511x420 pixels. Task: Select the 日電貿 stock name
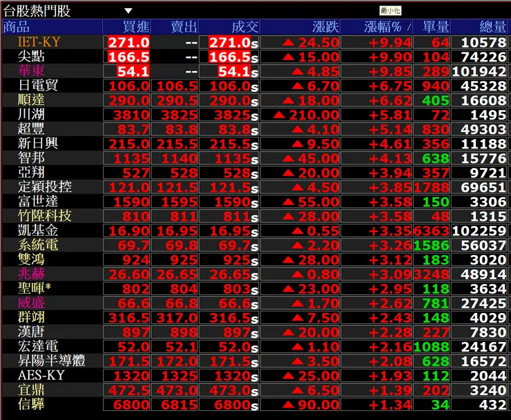(38, 86)
